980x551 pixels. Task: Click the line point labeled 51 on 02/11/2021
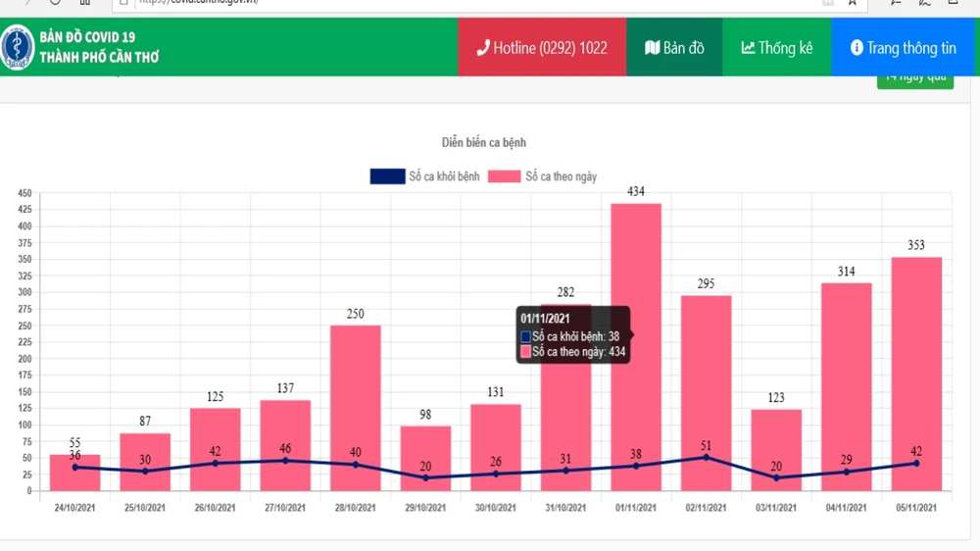point(706,457)
